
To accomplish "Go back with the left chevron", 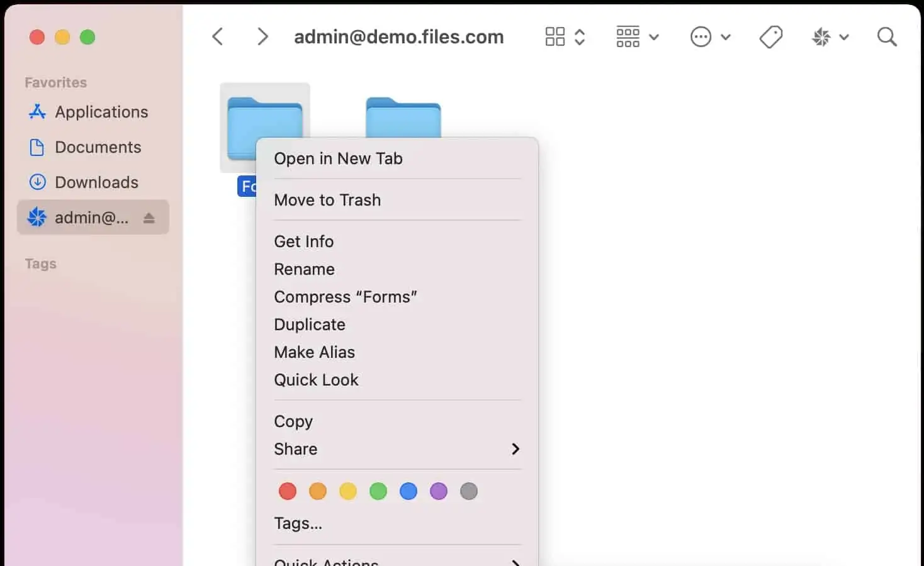I will tap(218, 37).
